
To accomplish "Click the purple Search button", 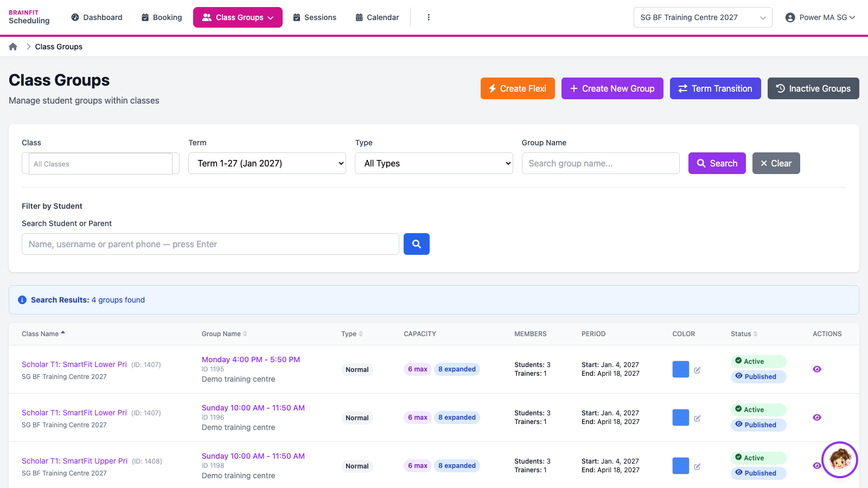I will pyautogui.click(x=717, y=163).
